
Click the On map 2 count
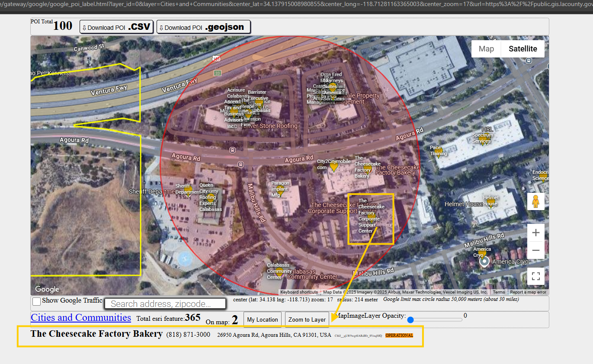pos(235,320)
